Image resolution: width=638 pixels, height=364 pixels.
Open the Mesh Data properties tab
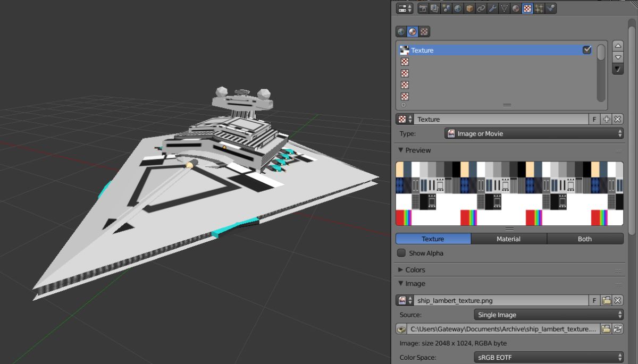pyautogui.click(x=504, y=8)
